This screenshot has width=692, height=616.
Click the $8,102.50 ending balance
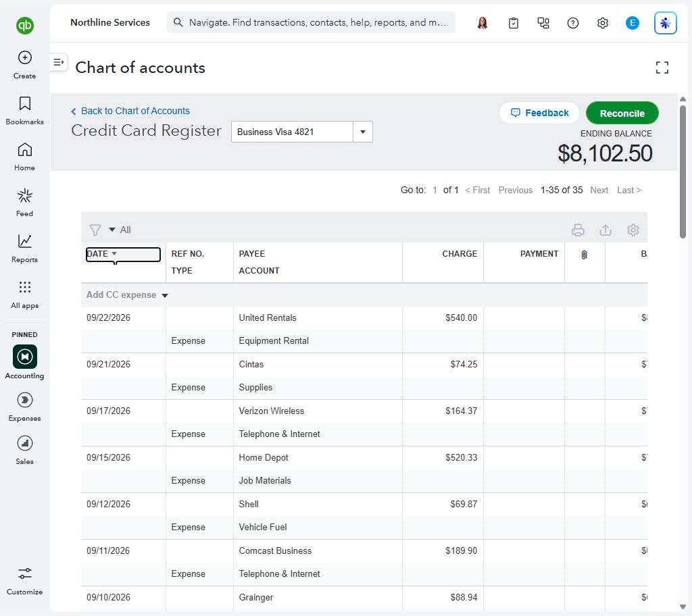[x=605, y=153]
